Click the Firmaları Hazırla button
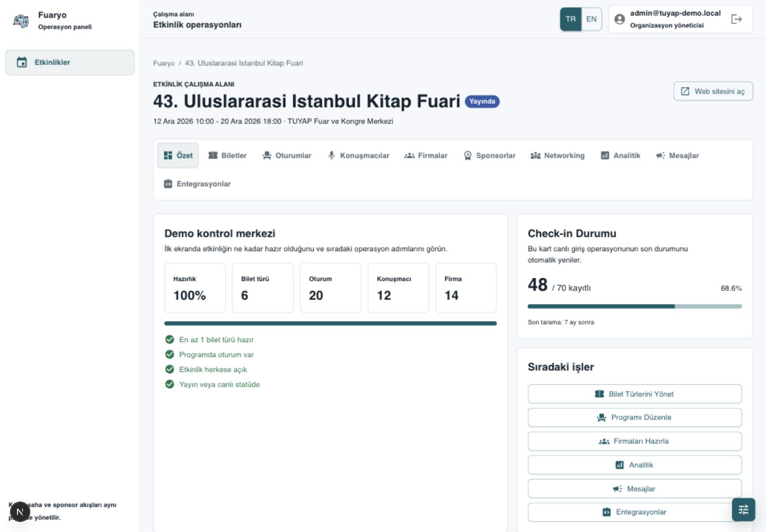Image resolution: width=766 pixels, height=532 pixels. pos(635,441)
